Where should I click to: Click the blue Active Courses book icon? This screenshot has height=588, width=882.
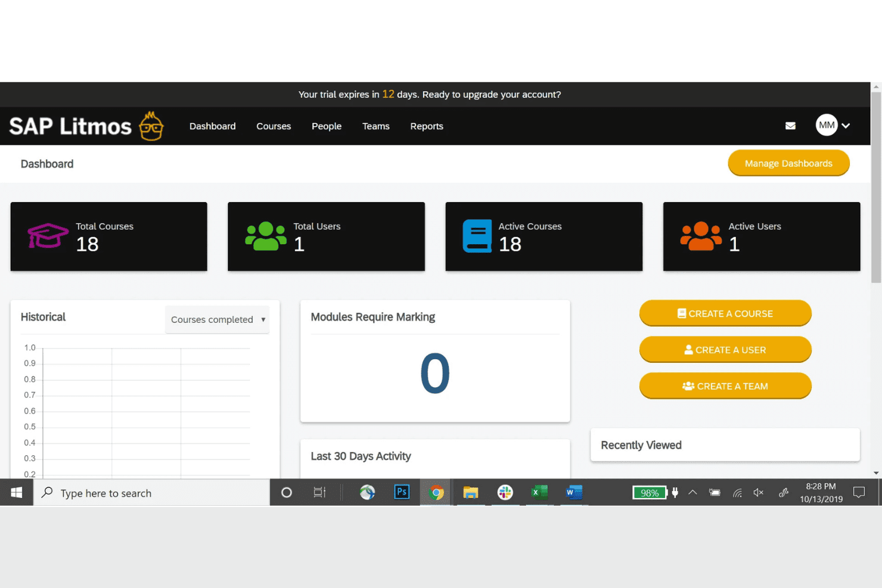tap(477, 236)
